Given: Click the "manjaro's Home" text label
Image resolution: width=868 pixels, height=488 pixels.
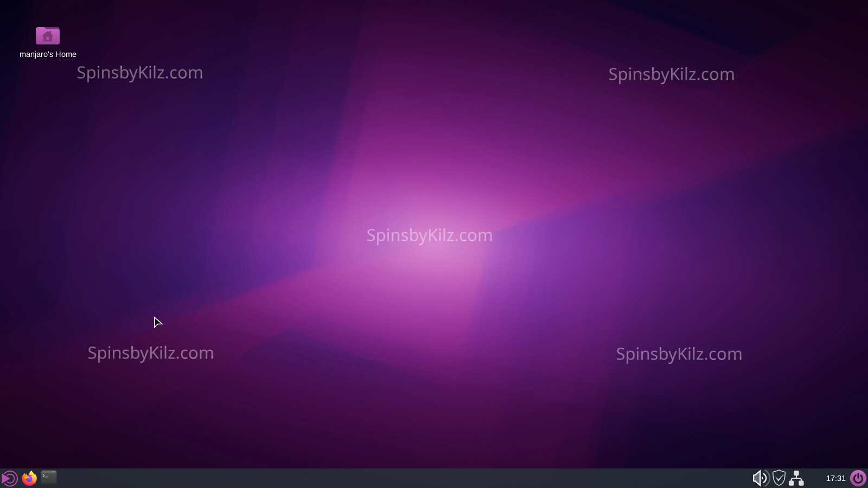Looking at the screenshot, I should pyautogui.click(x=48, y=54).
